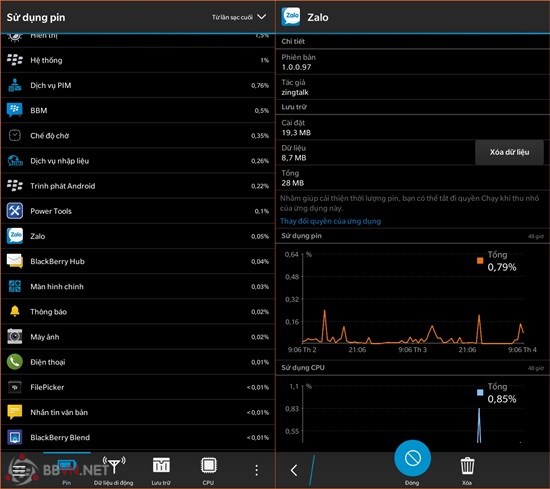The width and height of the screenshot is (550, 489).
Task: Open the three-dot overflow menu
Action: pyautogui.click(x=256, y=470)
